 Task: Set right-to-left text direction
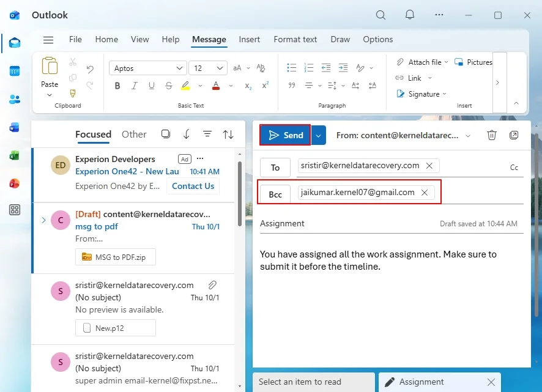(373, 86)
